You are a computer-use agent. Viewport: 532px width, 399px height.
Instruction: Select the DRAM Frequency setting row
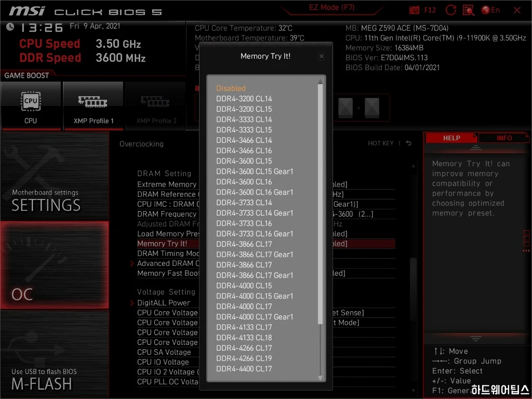266,214
